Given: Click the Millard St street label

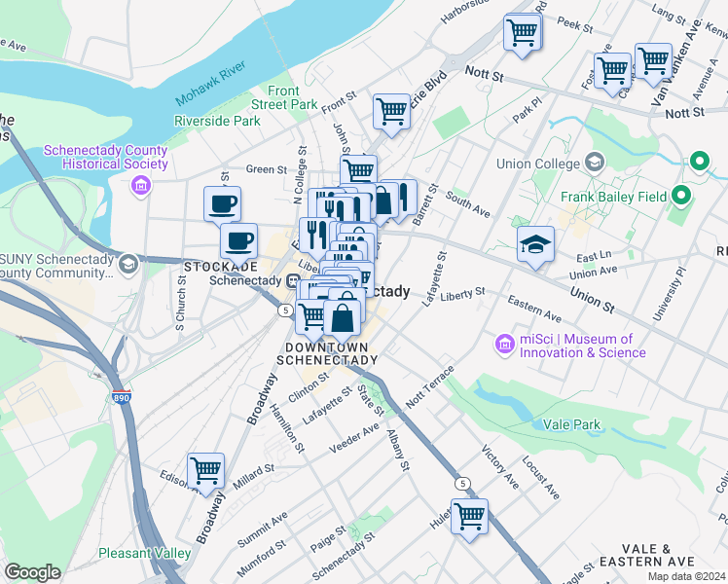Looking at the screenshot, I should point(253,477).
